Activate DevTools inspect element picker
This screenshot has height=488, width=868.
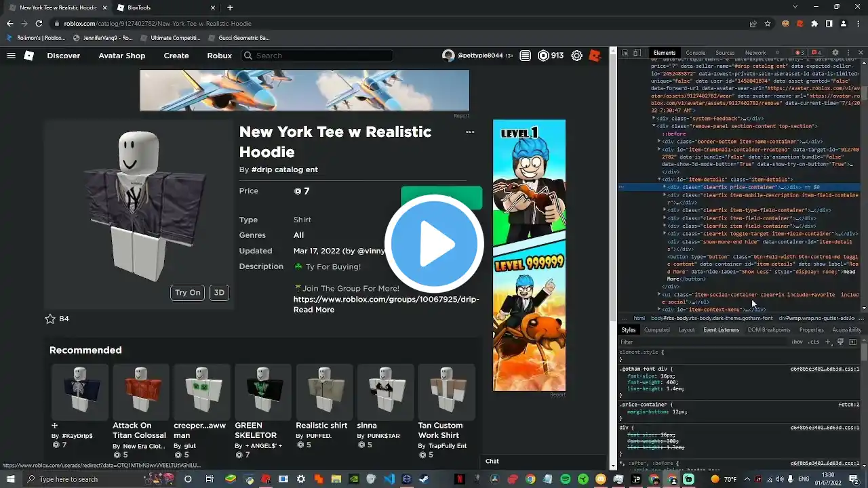tap(626, 53)
